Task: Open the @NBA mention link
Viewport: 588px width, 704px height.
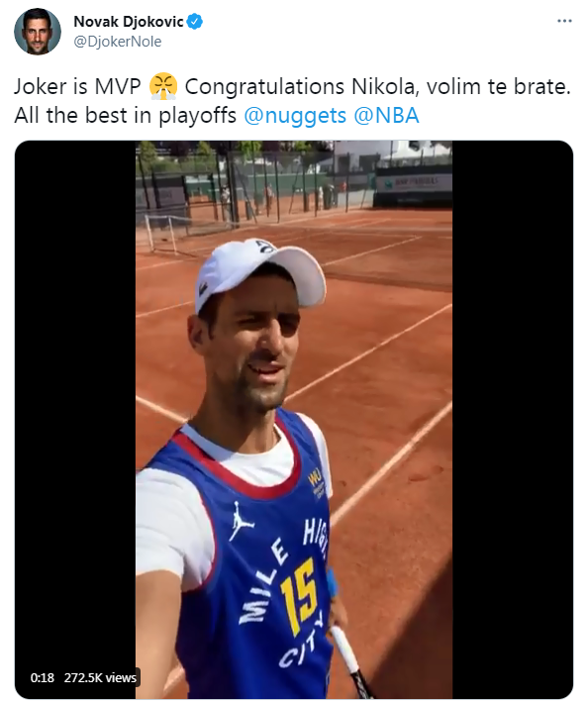Action: (x=386, y=116)
